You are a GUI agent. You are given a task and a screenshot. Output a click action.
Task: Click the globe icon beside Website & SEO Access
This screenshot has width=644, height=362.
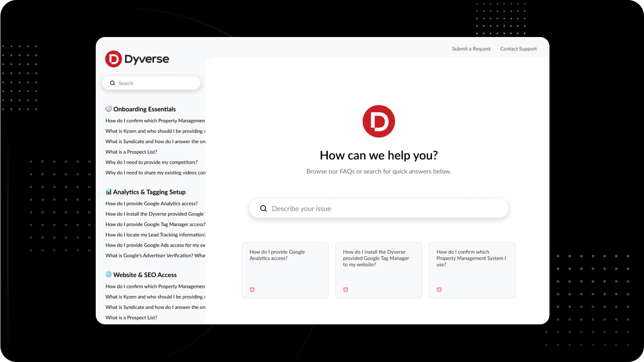[x=109, y=274]
